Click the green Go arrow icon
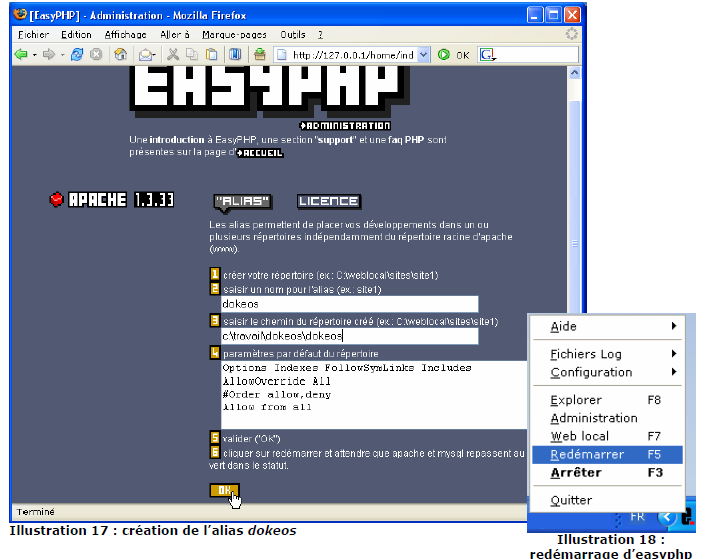The image size is (705, 559). tap(443, 54)
